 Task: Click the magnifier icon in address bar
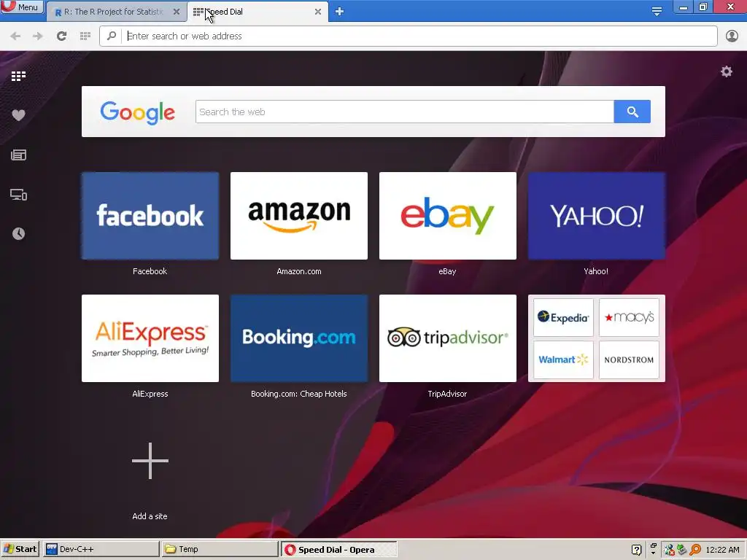pyautogui.click(x=112, y=36)
